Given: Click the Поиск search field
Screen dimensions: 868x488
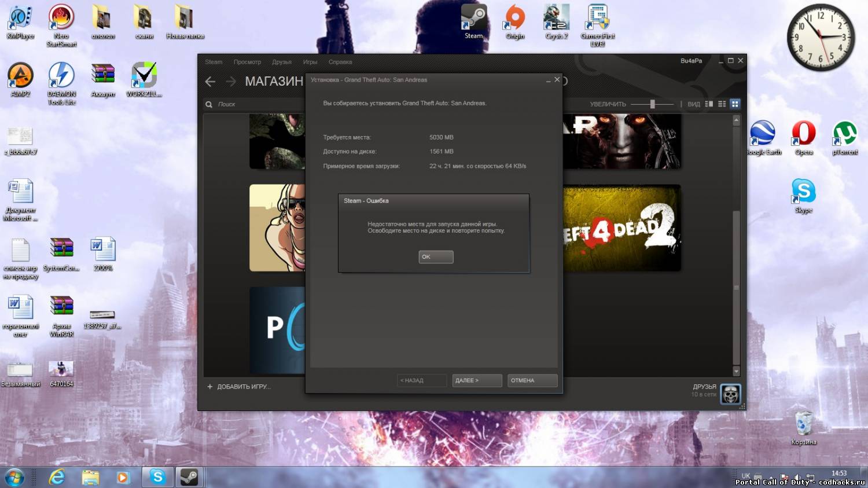Looking at the screenshot, I should pyautogui.click(x=255, y=104).
